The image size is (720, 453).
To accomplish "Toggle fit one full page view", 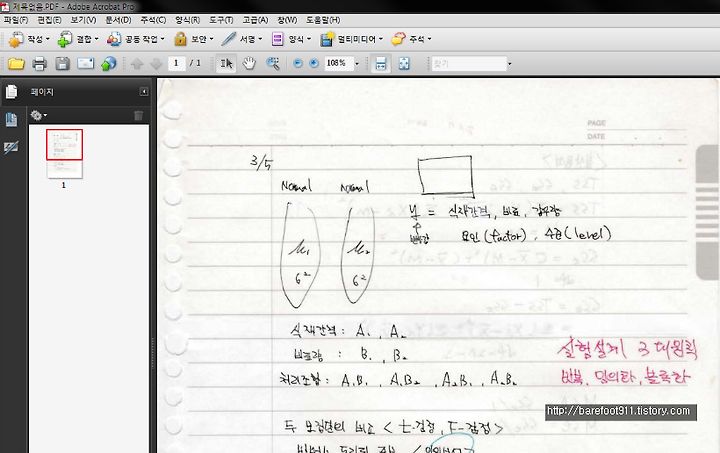I will 404,64.
